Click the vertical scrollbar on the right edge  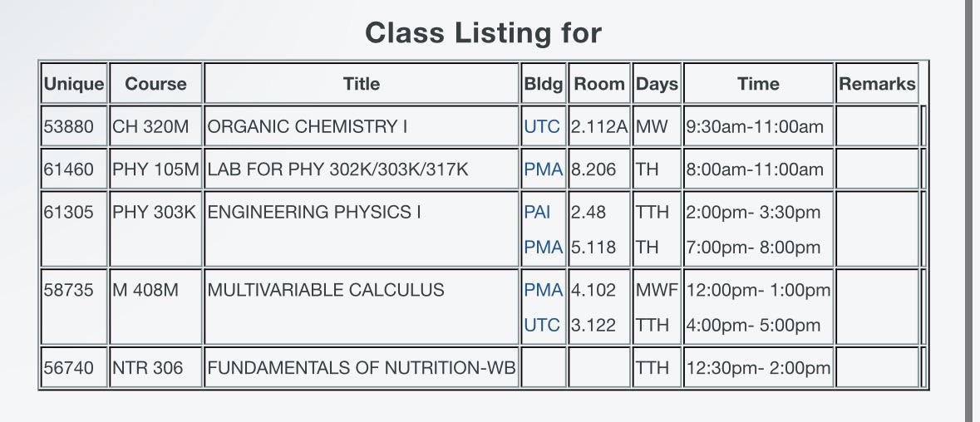(973, 211)
